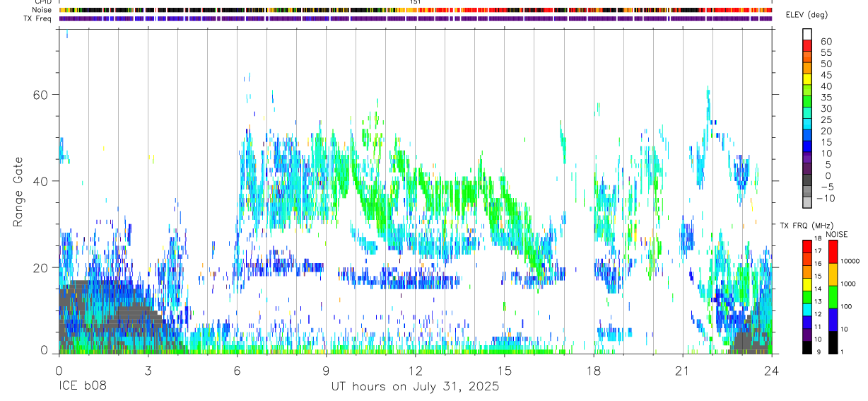Select the yellow 1000–10000 NOISE swatch
Viewport: 868px width, 401px height.
(833, 274)
